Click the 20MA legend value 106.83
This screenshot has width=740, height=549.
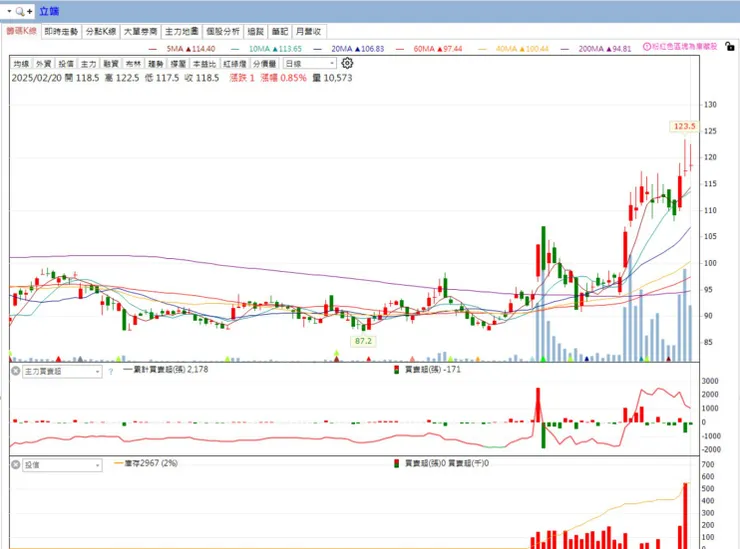pos(372,49)
